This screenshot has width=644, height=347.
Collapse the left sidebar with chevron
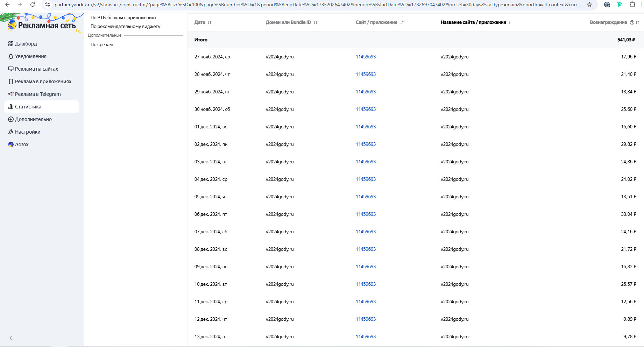click(11, 338)
